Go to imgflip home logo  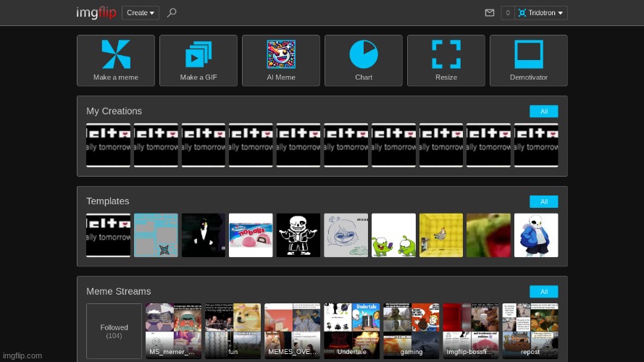tap(96, 13)
